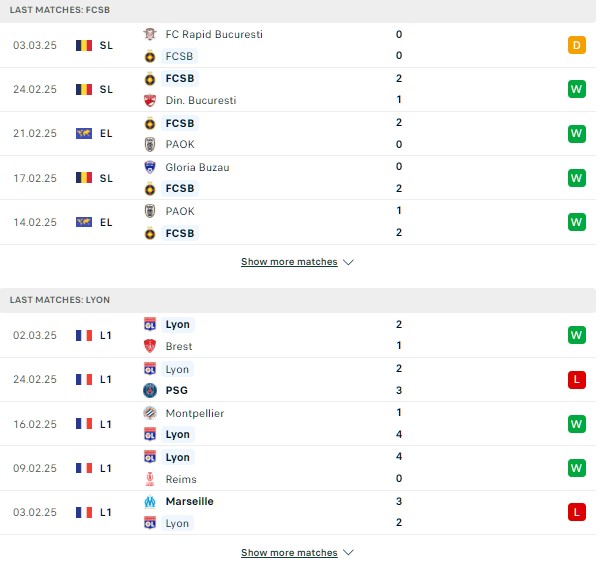The height and width of the screenshot is (570, 599).
Task: Expand Show more matches under Lyon
Action: click(x=289, y=552)
